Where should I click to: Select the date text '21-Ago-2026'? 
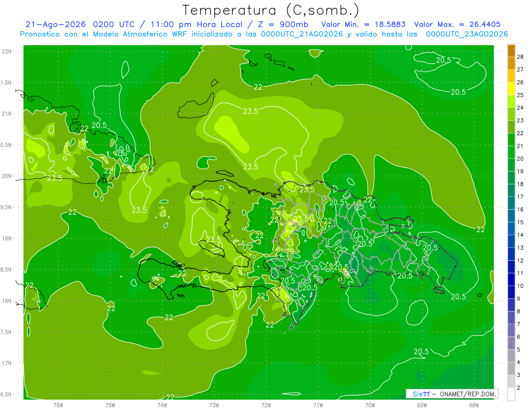coord(56,24)
